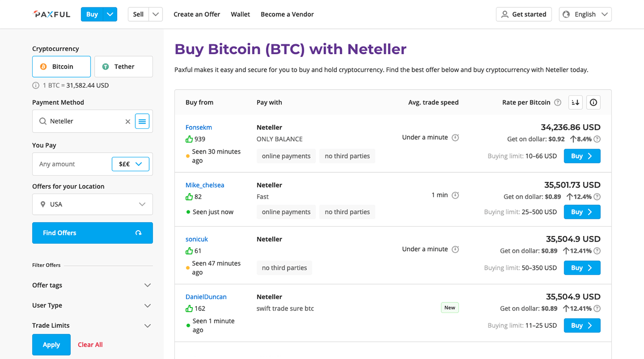Click the search magnifier icon
Image resolution: width=644 pixels, height=359 pixels.
[43, 121]
